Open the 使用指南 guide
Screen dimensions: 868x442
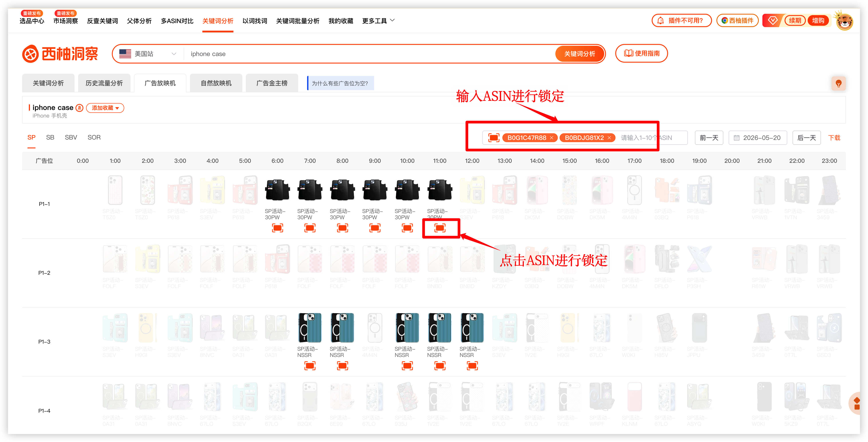(641, 53)
